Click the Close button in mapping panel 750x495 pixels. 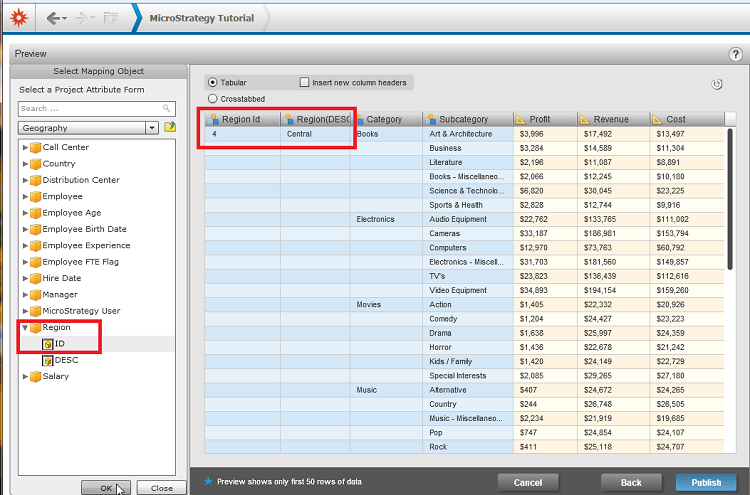(x=162, y=488)
